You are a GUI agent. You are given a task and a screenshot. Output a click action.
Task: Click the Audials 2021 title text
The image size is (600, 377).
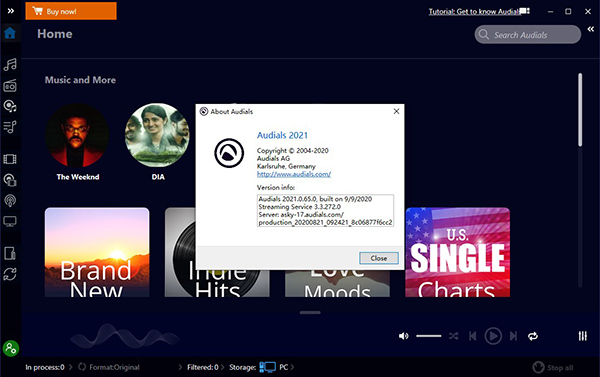coord(282,135)
